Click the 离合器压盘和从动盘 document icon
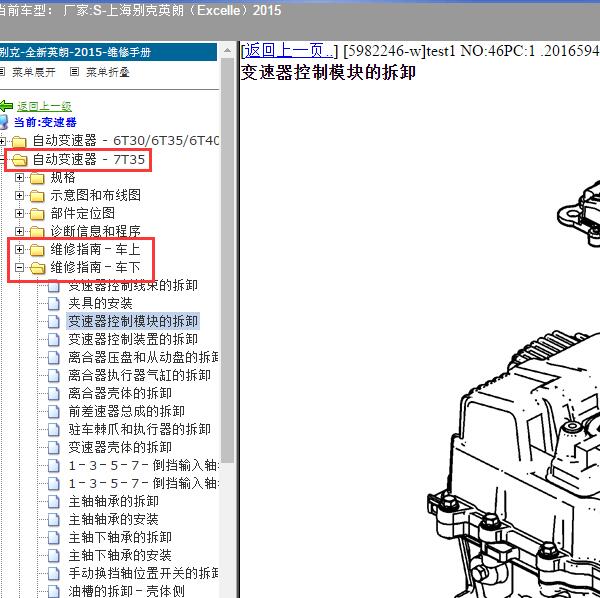 point(54,357)
